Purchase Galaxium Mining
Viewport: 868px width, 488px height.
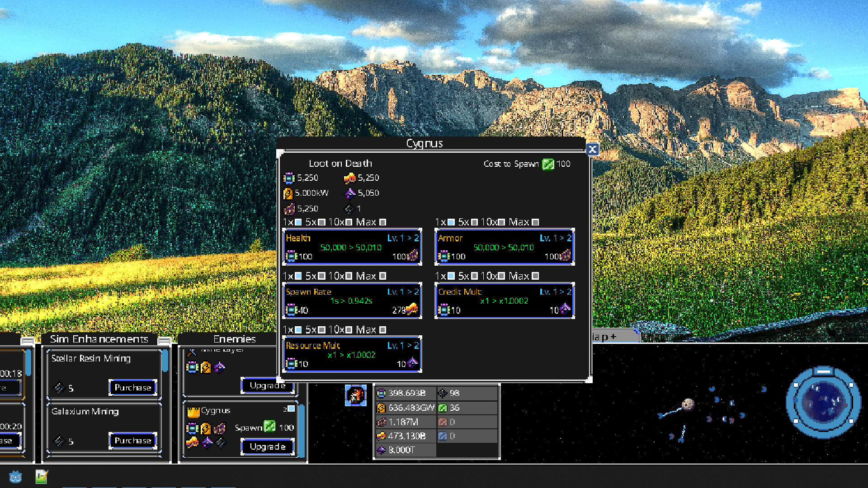(x=133, y=441)
